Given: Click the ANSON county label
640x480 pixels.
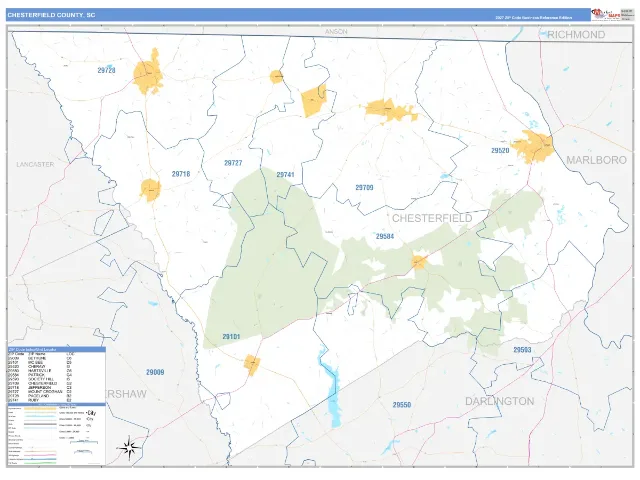Looking at the screenshot, I should tap(336, 32).
